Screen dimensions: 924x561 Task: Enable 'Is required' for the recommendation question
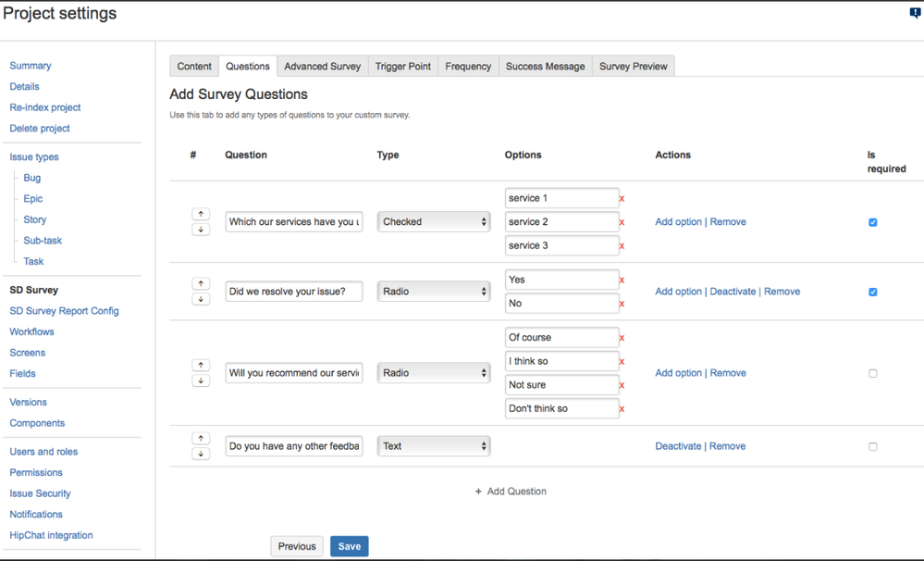click(872, 373)
